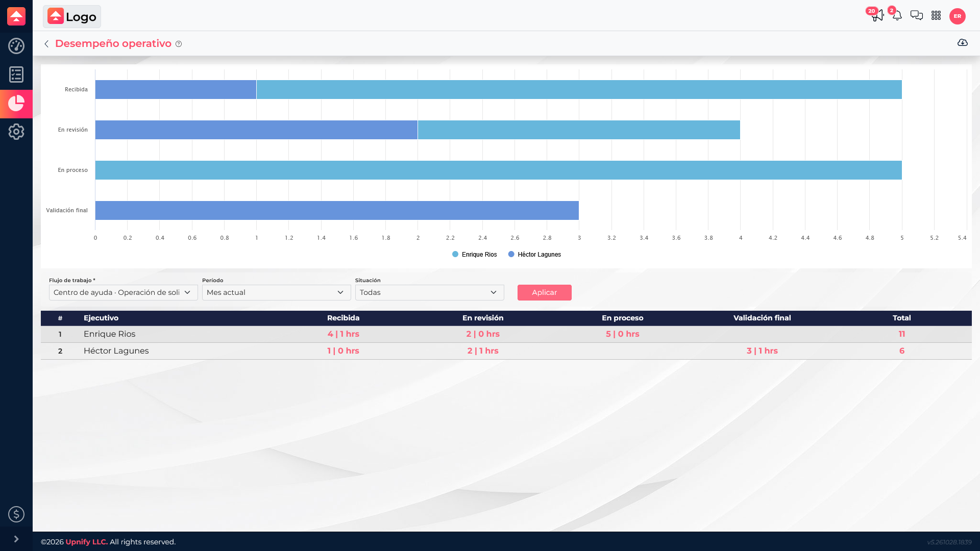Open the notifications bell icon
Image resolution: width=980 pixels, height=551 pixels.
point(897,15)
